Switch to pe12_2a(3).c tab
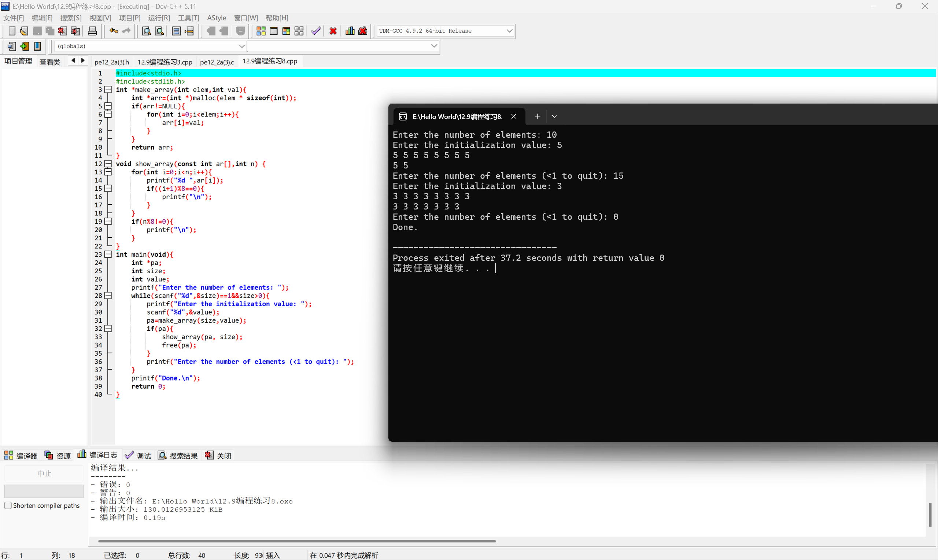 (x=217, y=62)
